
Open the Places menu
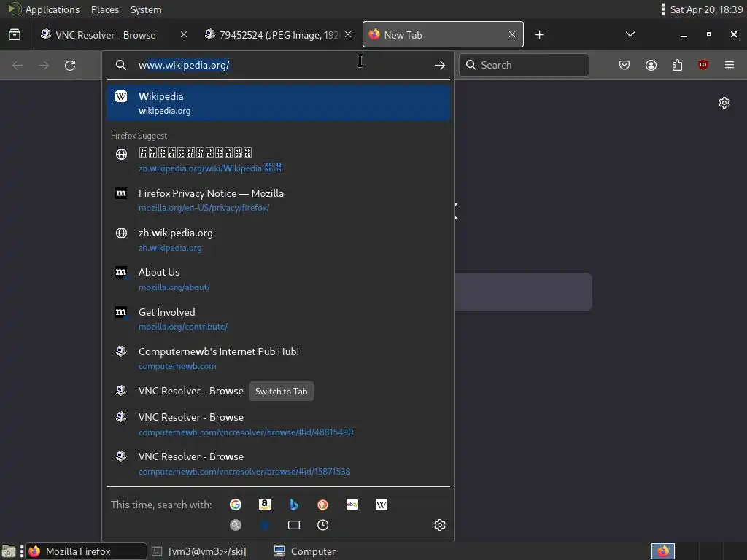point(105,9)
